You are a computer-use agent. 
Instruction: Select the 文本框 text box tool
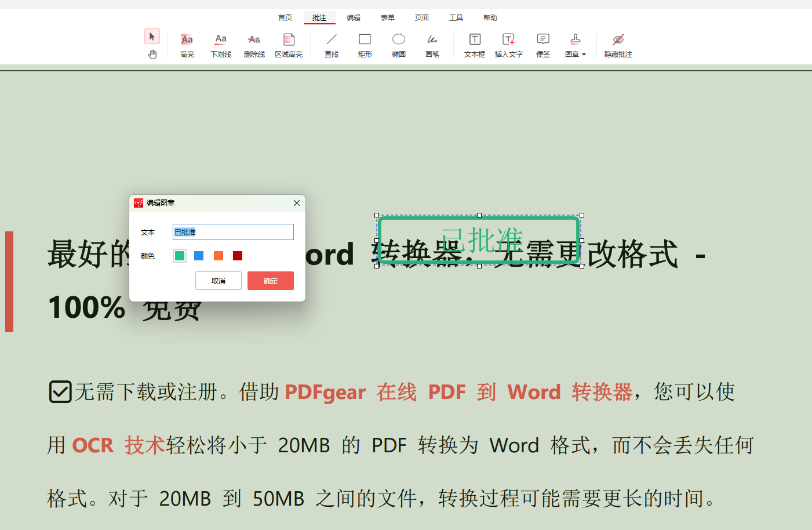(475, 46)
